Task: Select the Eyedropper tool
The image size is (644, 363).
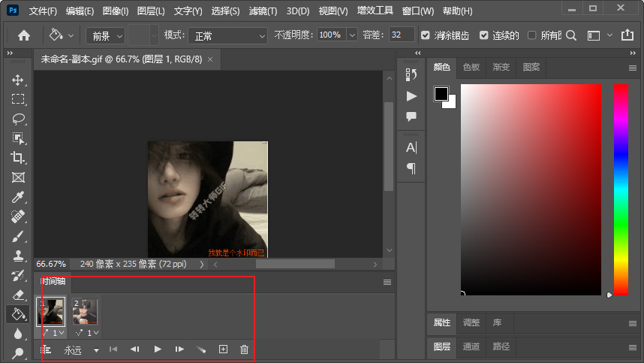Action: (18, 197)
